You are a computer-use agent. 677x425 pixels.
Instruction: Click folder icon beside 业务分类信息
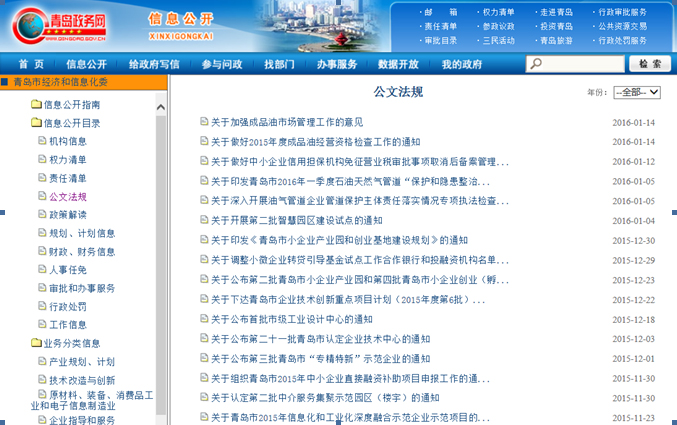35,343
